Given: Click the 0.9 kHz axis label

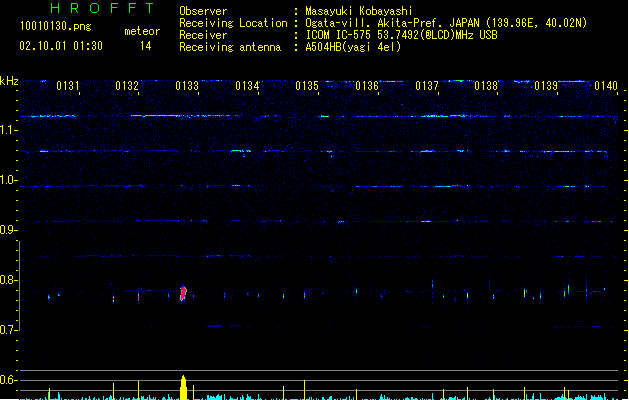Looking at the screenshot, I should point(8,230).
